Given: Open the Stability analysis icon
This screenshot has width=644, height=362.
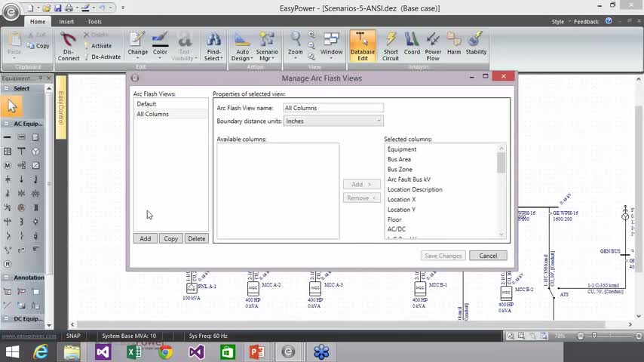Looking at the screenshot, I should click(x=476, y=44).
